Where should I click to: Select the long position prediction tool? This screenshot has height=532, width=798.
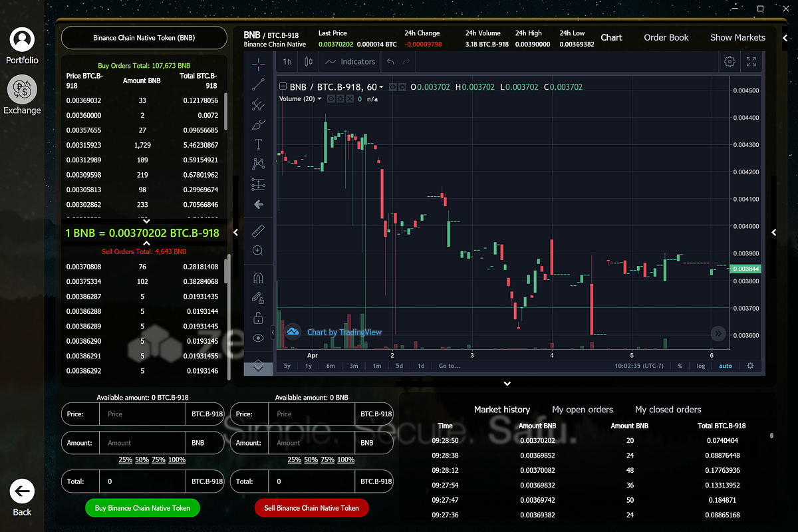259,184
